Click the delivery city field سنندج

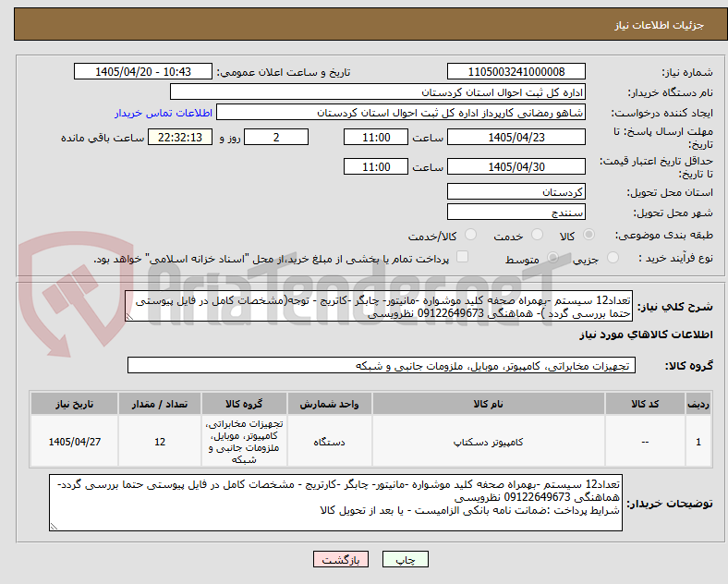click(x=516, y=213)
